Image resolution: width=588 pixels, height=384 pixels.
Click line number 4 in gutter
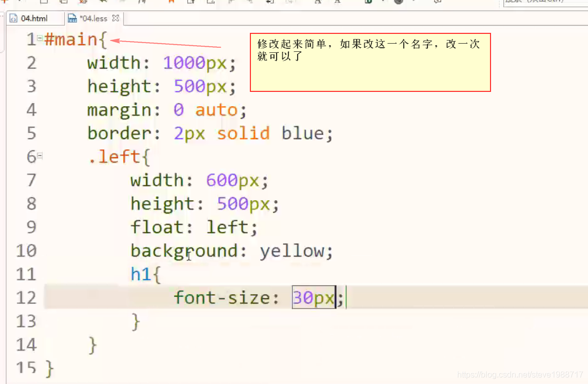pyautogui.click(x=31, y=110)
